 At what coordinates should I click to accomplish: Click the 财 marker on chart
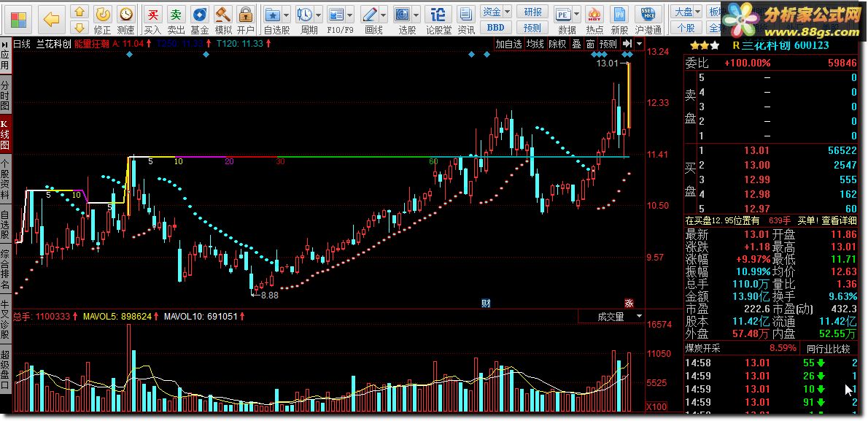(x=486, y=303)
